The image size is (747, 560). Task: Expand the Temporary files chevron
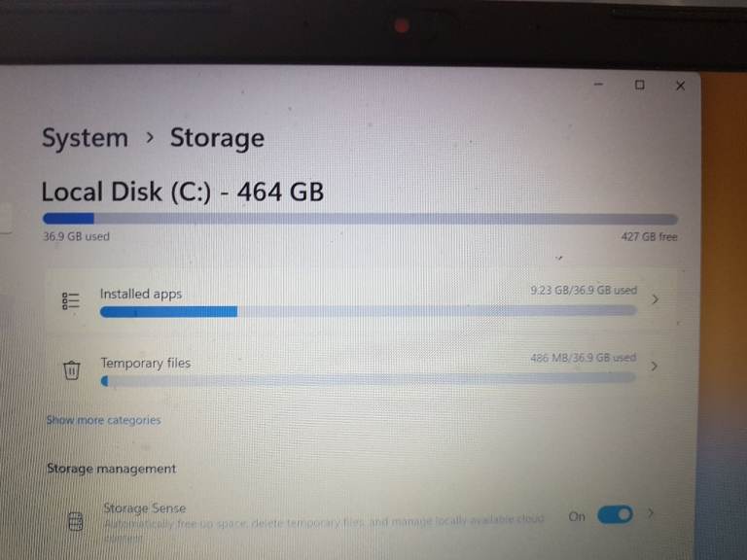[x=654, y=366]
